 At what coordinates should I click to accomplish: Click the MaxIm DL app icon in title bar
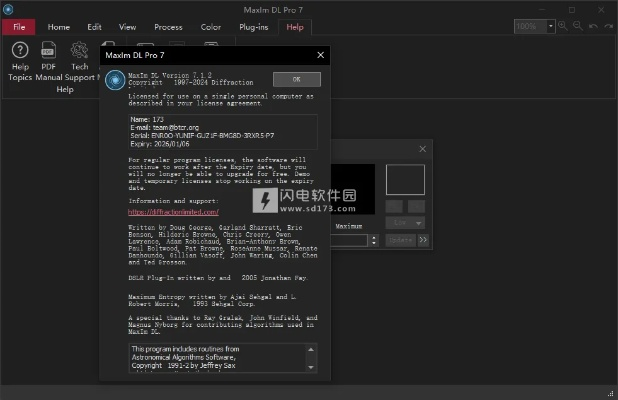click(x=10, y=10)
